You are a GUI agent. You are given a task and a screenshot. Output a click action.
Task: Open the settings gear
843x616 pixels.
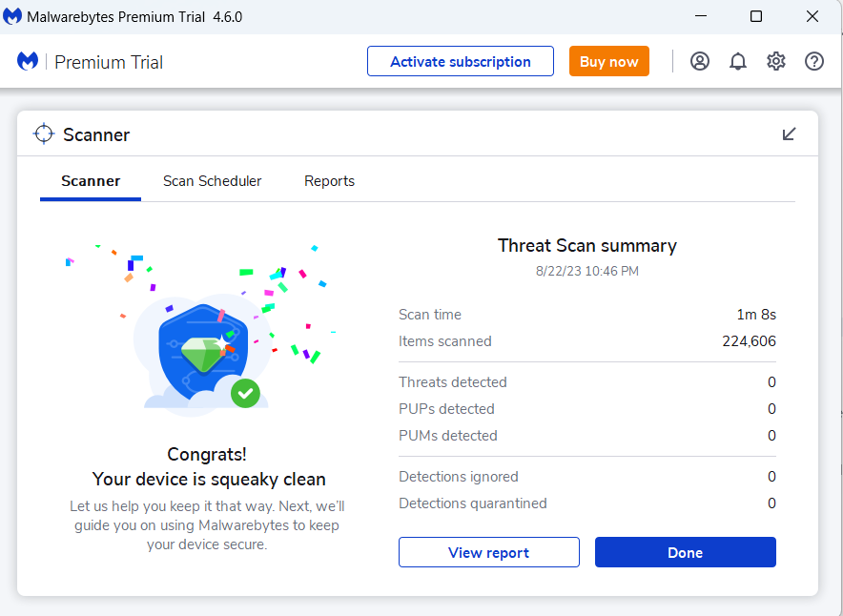[776, 62]
